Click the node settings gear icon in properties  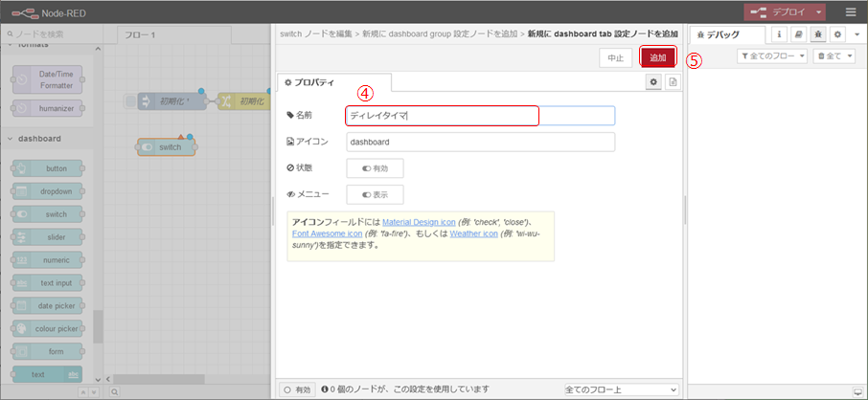(x=653, y=83)
